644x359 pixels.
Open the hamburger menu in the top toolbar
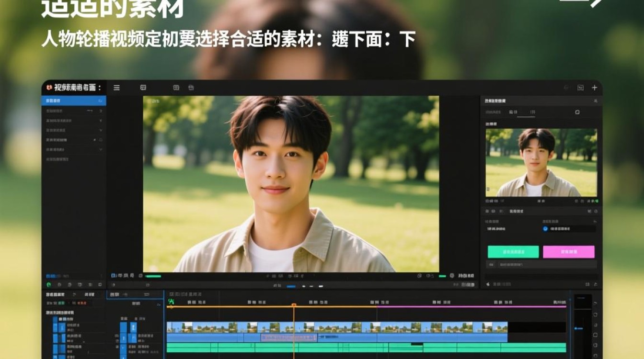(x=116, y=88)
